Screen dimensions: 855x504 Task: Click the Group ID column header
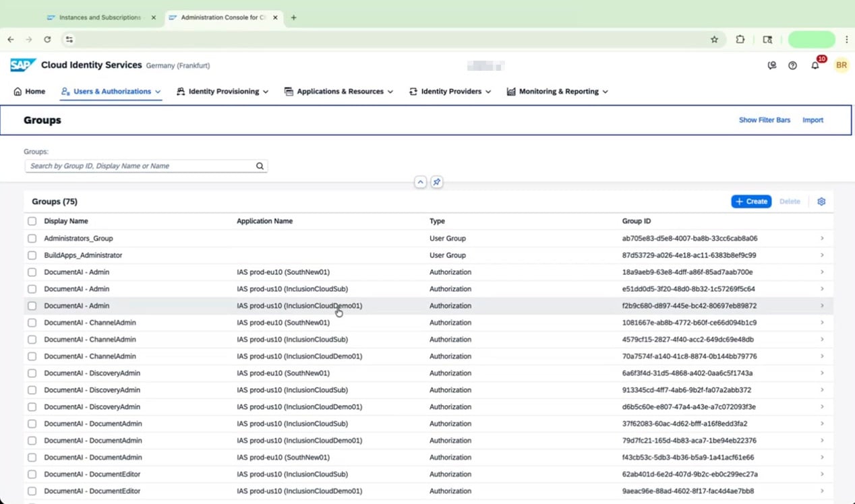pyautogui.click(x=637, y=221)
